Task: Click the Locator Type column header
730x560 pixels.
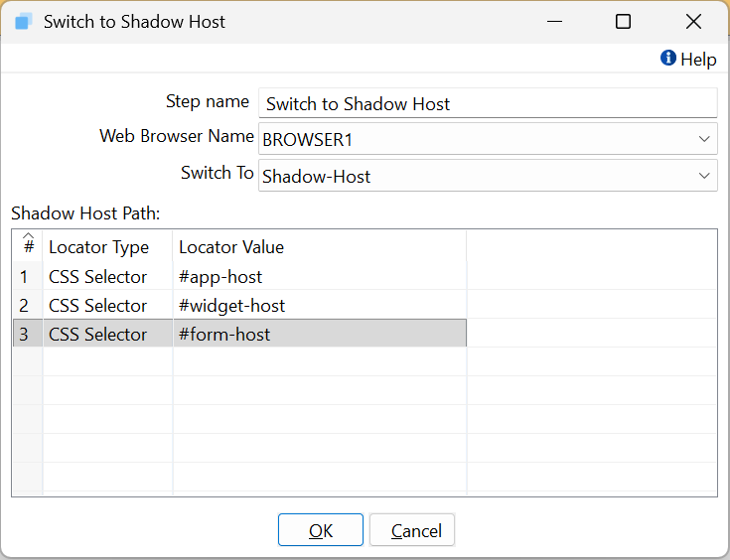Action: tap(107, 246)
